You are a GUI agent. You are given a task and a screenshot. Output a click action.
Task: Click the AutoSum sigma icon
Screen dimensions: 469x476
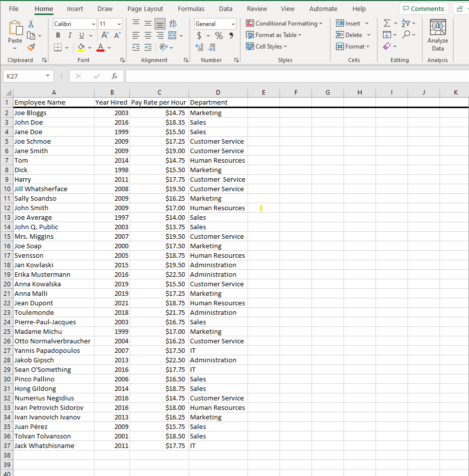tap(386, 24)
